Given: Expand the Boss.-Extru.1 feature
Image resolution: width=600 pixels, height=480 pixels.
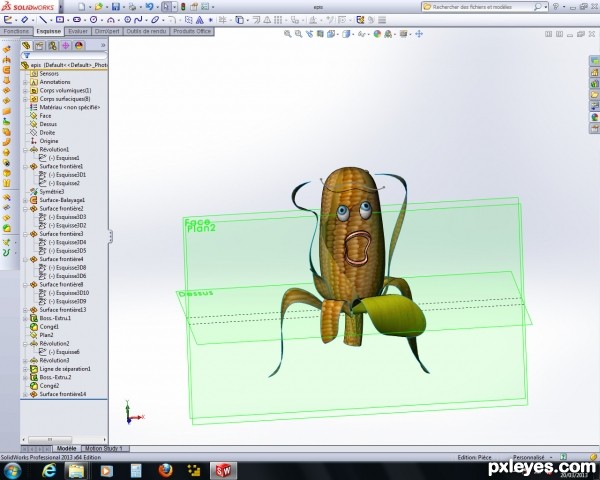Looking at the screenshot, I should click(x=25, y=318).
